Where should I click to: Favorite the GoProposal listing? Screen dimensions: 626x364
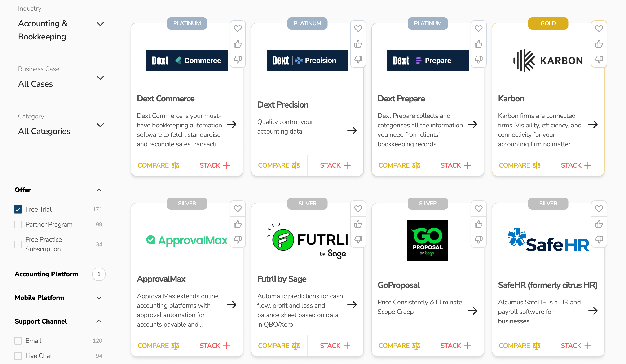point(478,208)
